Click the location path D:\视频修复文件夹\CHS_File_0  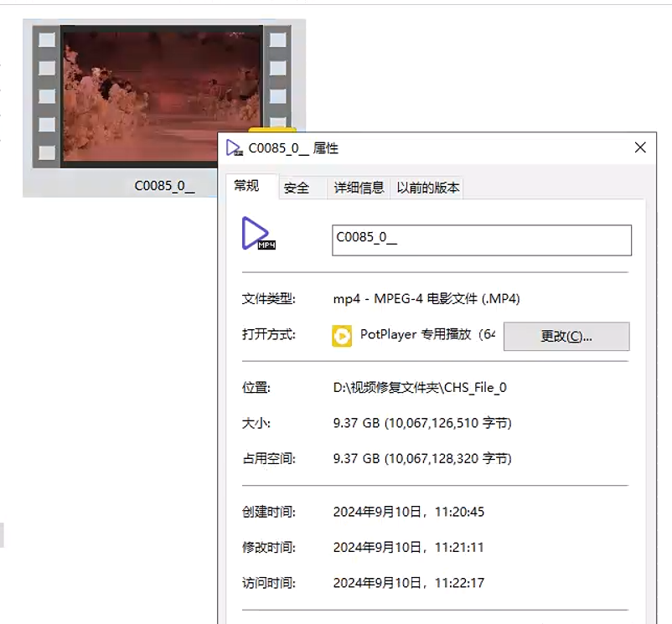coord(420,388)
